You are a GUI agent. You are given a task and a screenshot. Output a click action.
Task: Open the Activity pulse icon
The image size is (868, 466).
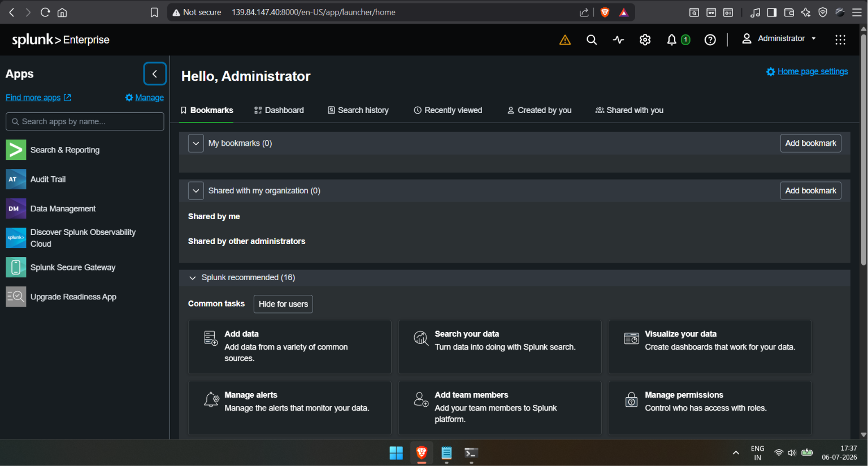(618, 40)
